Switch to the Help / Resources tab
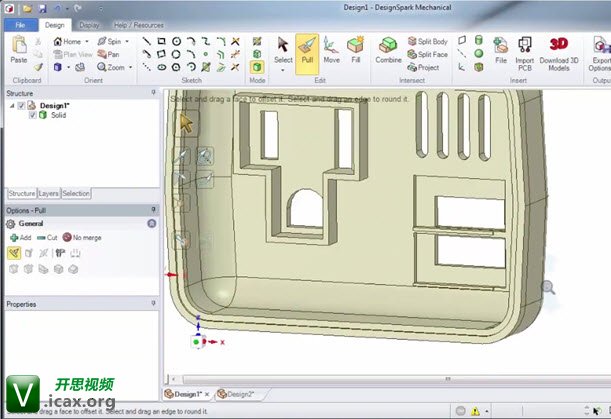The height and width of the screenshot is (419, 611). coord(138,25)
